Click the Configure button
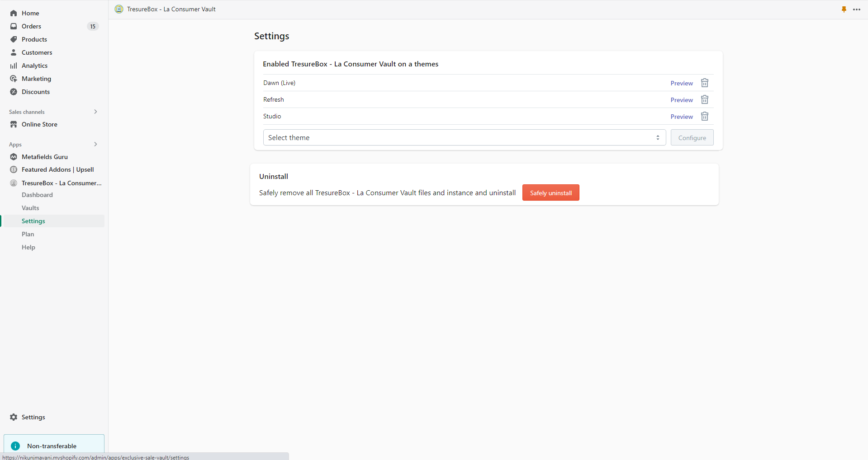 tap(692, 137)
